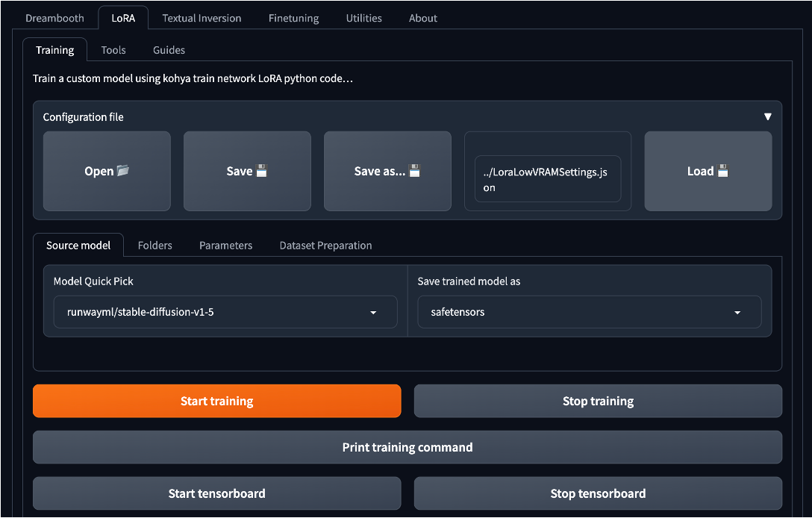The image size is (812, 518).
Task: Open the Textual Inversion tab
Action: 202,18
